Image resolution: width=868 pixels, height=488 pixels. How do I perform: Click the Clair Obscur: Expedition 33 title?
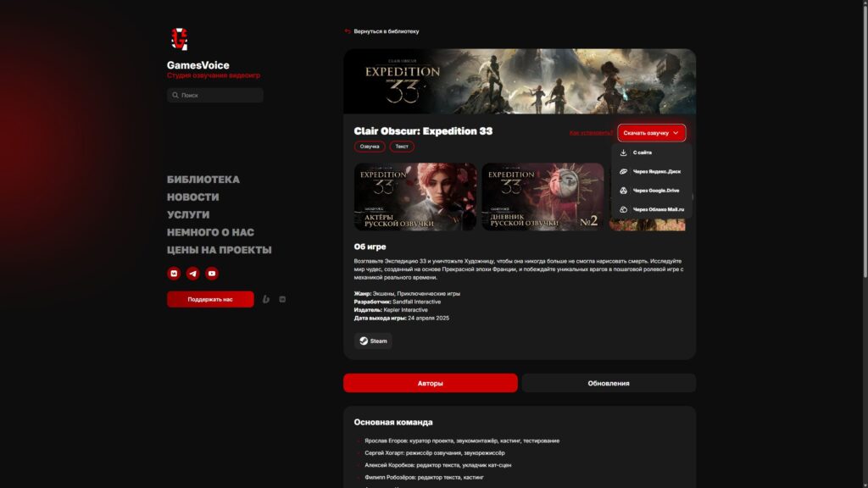pyautogui.click(x=423, y=131)
